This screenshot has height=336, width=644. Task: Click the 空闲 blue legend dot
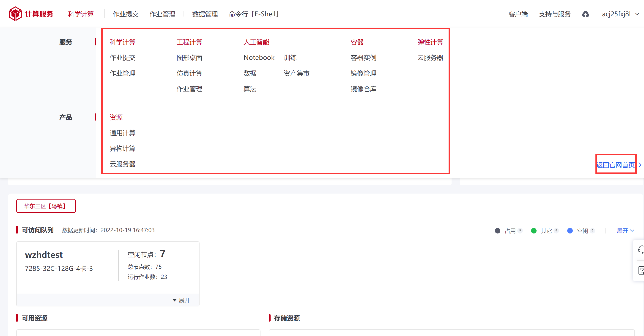click(570, 231)
